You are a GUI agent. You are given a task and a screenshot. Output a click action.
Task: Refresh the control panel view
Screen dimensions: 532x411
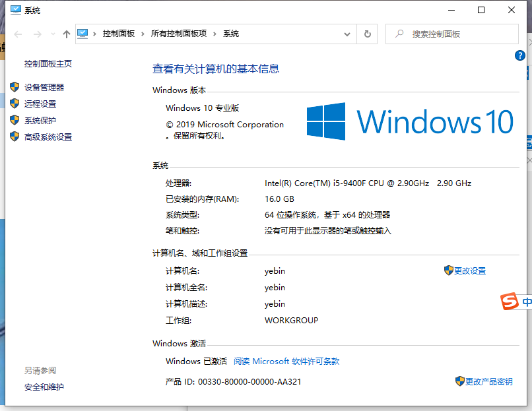[x=367, y=34]
